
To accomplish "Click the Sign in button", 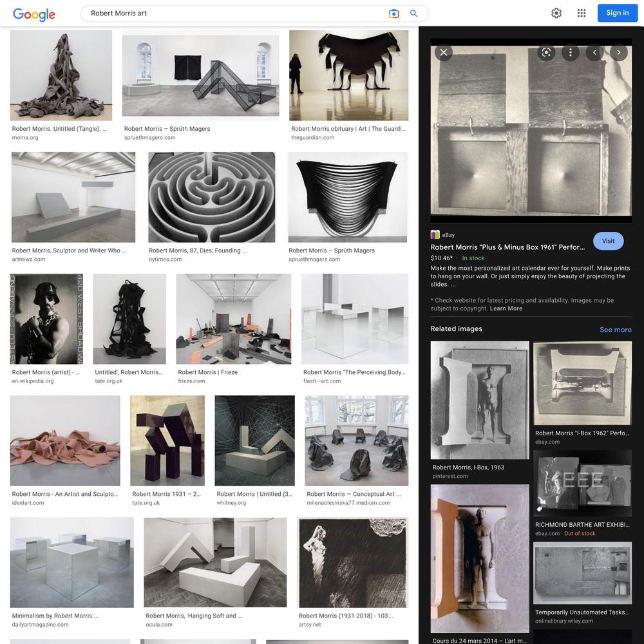I will click(x=618, y=13).
